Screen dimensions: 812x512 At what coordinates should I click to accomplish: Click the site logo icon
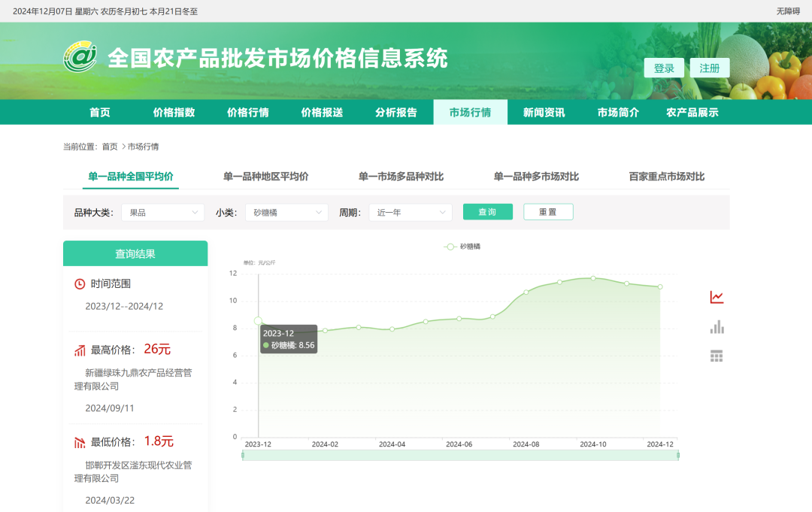tap(80, 59)
